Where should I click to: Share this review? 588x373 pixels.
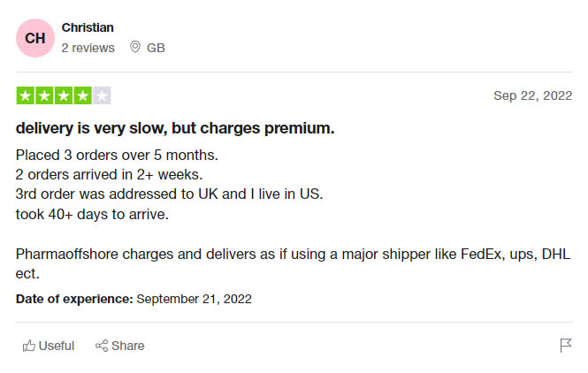(119, 346)
